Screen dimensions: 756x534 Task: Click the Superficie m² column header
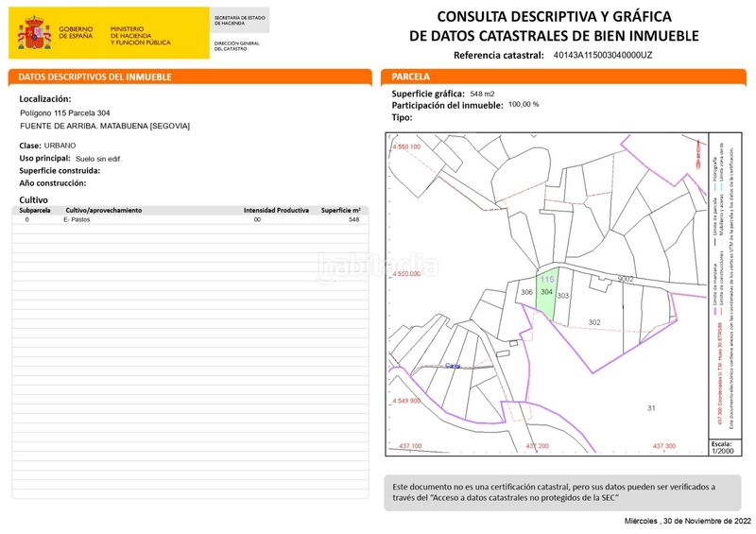pos(341,211)
